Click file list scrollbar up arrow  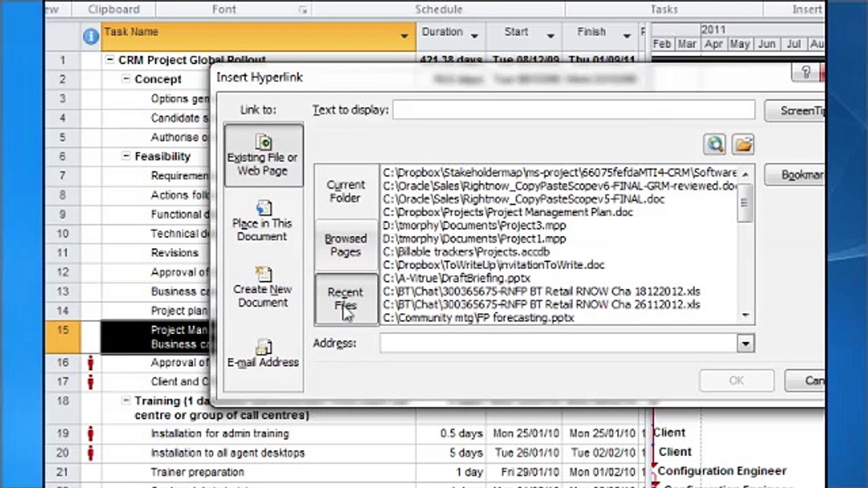pos(745,174)
